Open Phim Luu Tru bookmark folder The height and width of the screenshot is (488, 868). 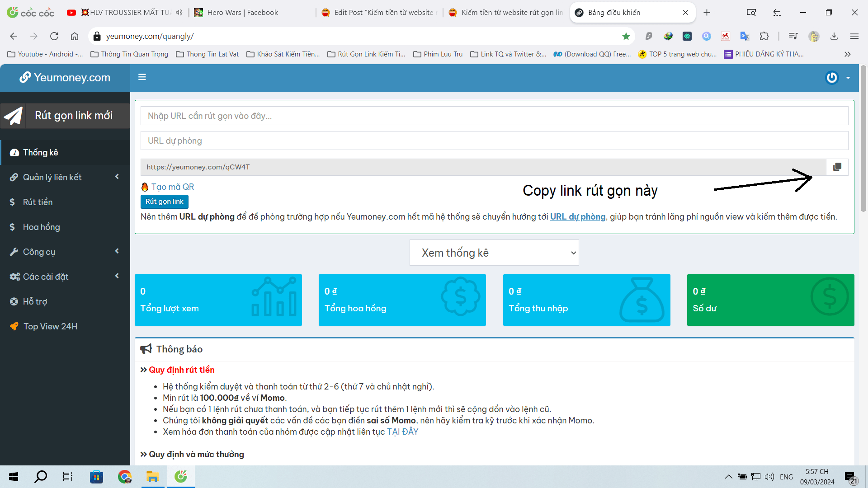[438, 54]
